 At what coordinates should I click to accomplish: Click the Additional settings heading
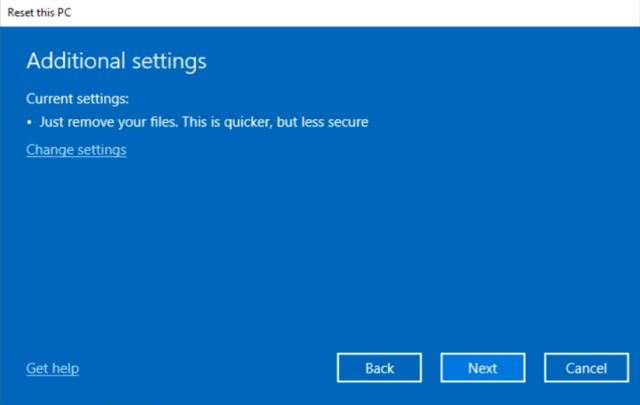116,61
